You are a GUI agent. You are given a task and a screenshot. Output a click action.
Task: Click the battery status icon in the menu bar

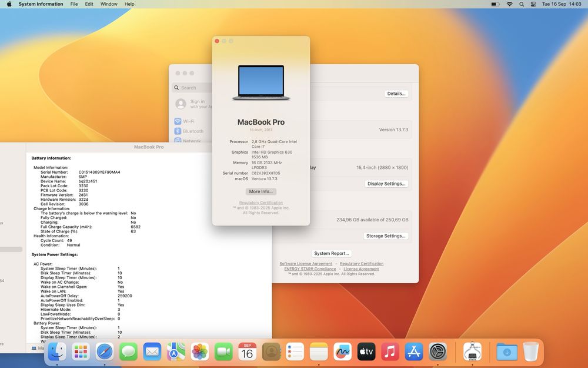[495, 4]
